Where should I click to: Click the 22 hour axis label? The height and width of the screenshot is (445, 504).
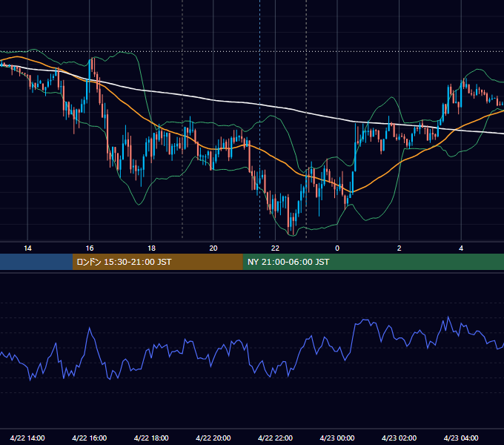(276, 248)
